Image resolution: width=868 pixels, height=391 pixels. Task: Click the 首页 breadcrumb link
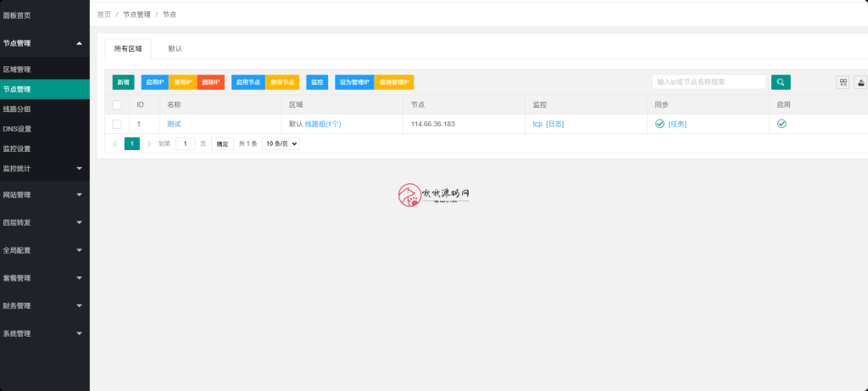(104, 14)
